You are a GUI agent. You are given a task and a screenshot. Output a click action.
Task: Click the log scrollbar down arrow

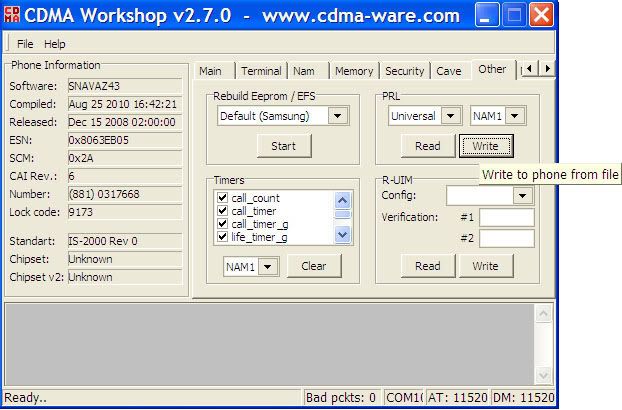[543, 375]
